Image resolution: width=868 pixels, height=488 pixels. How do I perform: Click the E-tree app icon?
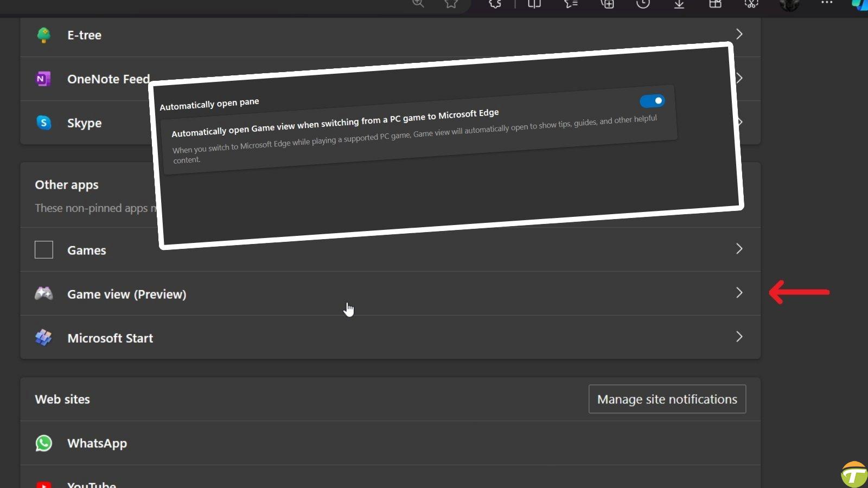(x=44, y=35)
